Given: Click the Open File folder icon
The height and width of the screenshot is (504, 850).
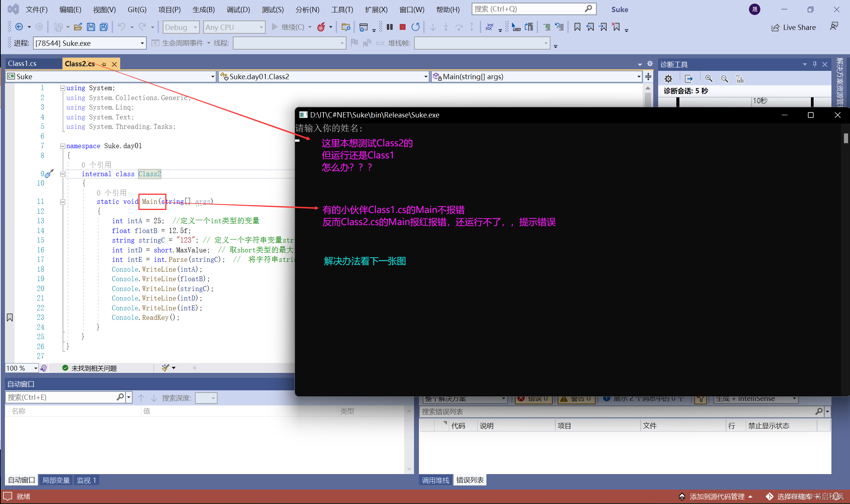Looking at the screenshot, I should pyautogui.click(x=78, y=27).
